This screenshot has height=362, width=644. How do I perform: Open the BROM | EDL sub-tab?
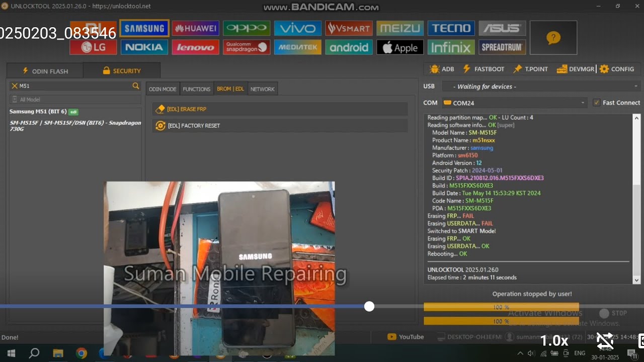point(230,89)
